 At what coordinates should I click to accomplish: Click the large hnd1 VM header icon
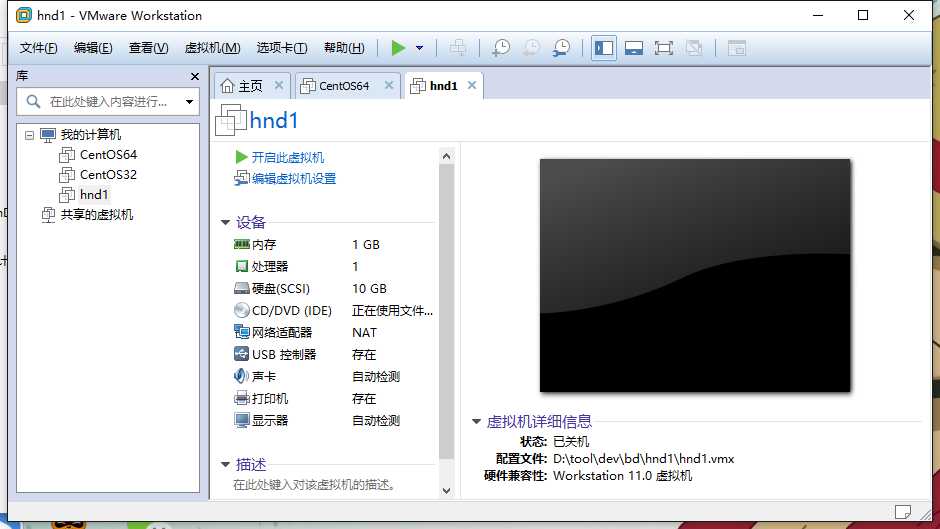pyautogui.click(x=231, y=120)
